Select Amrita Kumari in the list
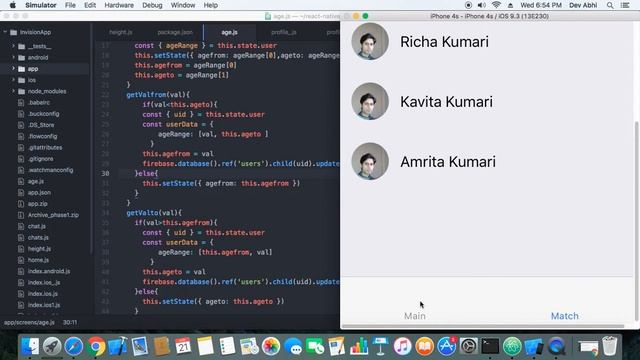This screenshot has width=640, height=360. pyautogui.click(x=448, y=162)
